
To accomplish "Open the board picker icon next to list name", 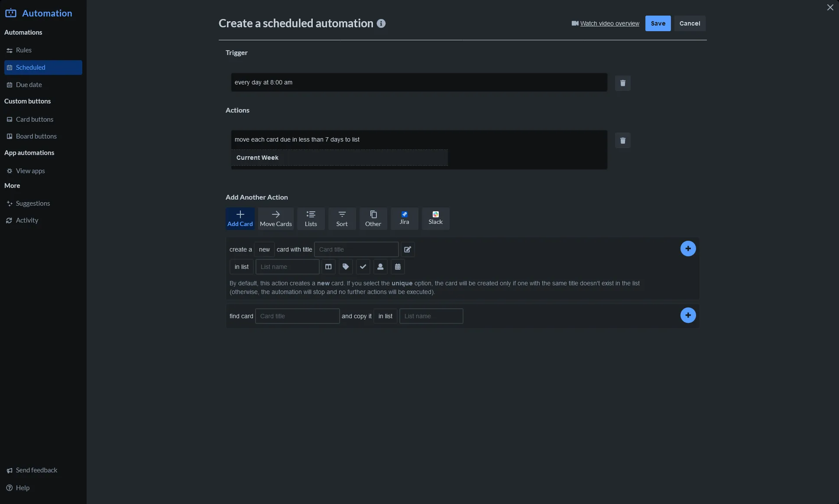I will pos(328,267).
